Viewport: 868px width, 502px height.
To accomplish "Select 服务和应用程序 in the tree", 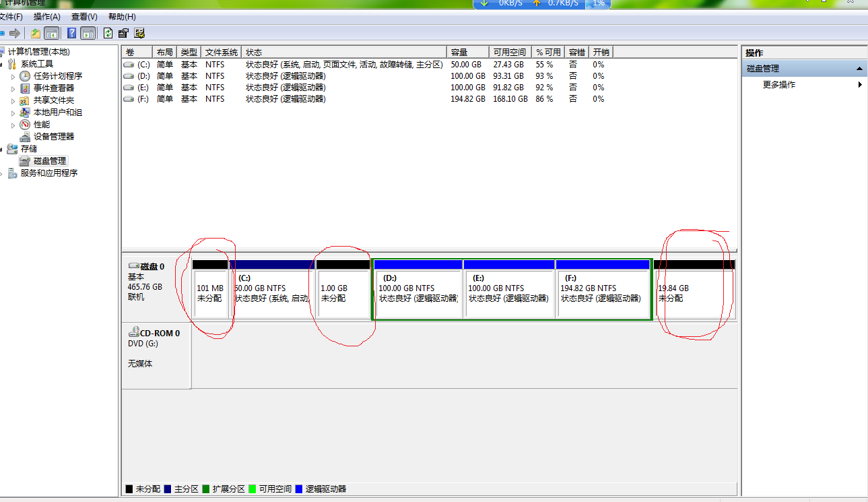I will pyautogui.click(x=48, y=173).
